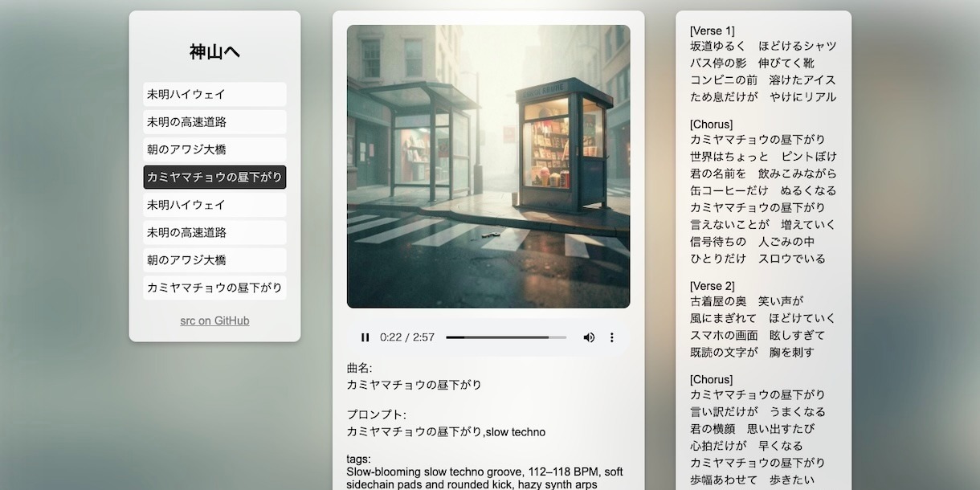This screenshot has width=980, height=490.
Task: Select the first 朝のアワジ大橋 song
Action: [214, 149]
